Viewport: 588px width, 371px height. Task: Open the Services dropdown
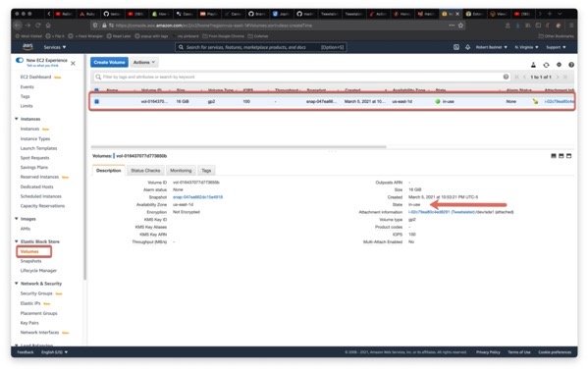pyautogui.click(x=55, y=47)
